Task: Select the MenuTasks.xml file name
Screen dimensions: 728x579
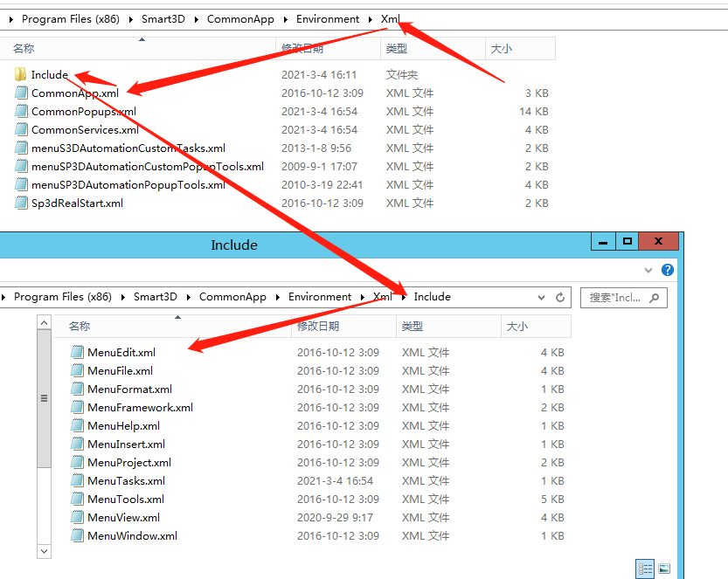Action: coord(126,480)
